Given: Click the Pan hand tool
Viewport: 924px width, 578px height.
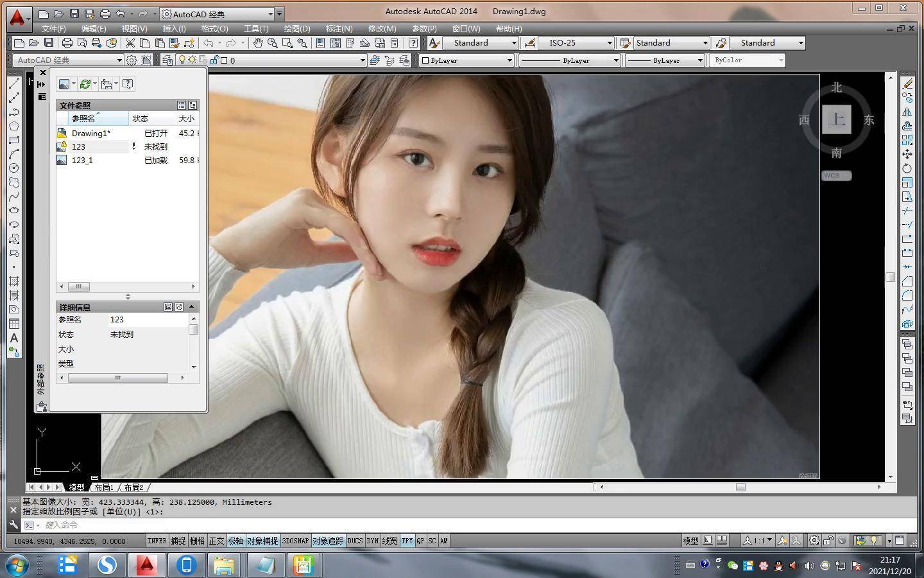Looking at the screenshot, I should tap(257, 43).
